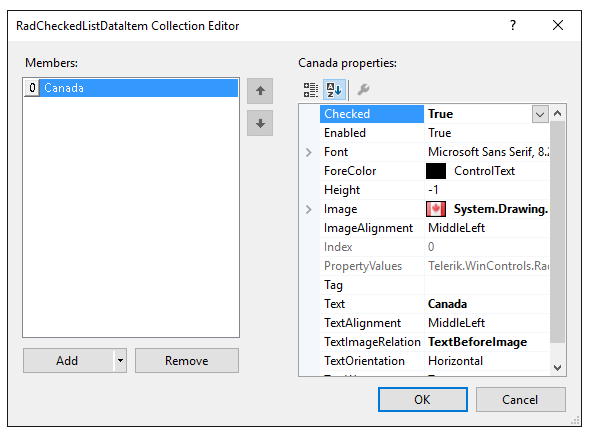The image size is (595, 437).
Task: Select the Tag property label
Action: point(333,285)
